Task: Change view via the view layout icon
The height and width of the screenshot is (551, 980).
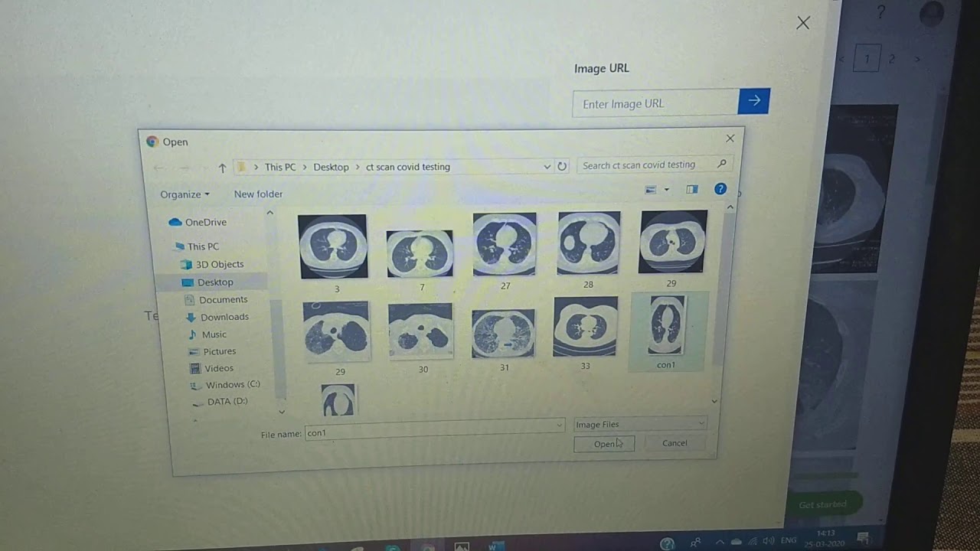Action: click(651, 189)
